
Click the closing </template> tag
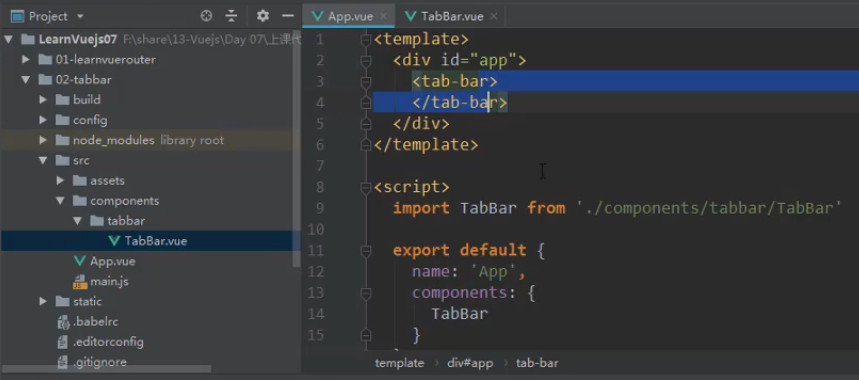(x=426, y=145)
